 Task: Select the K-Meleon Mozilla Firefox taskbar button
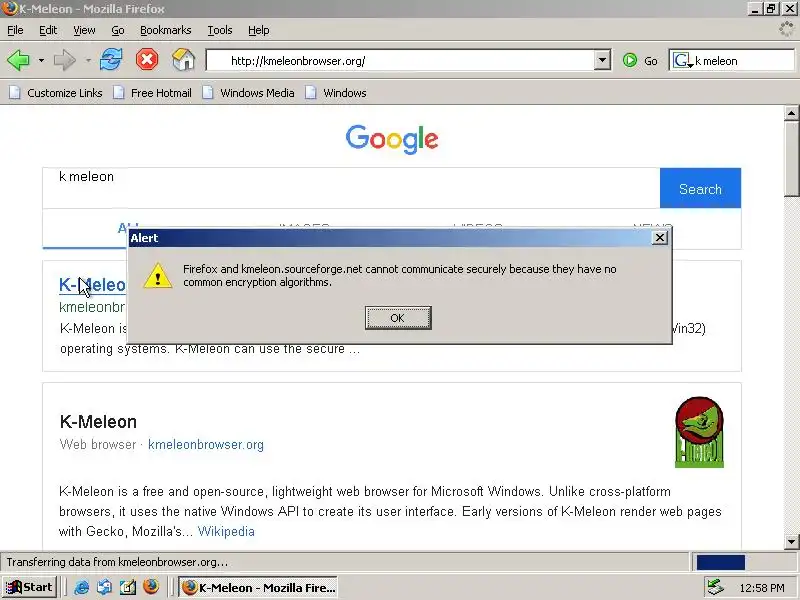click(x=258, y=587)
